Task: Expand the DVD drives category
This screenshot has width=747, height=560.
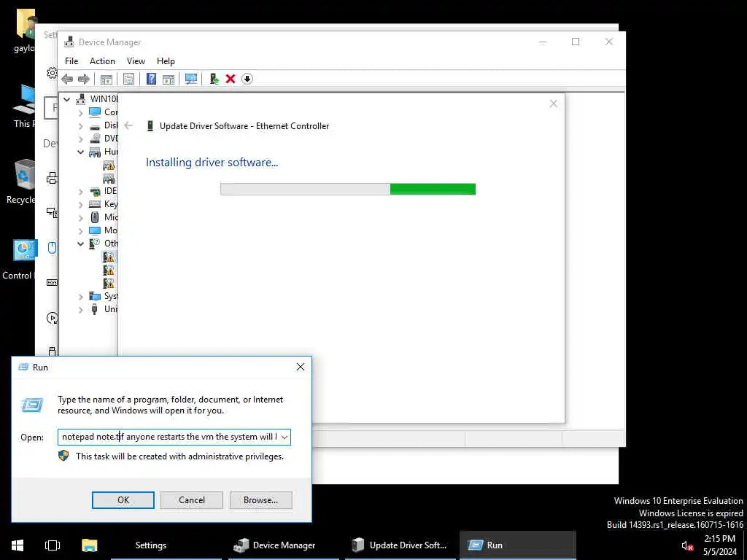Action: [x=80, y=139]
